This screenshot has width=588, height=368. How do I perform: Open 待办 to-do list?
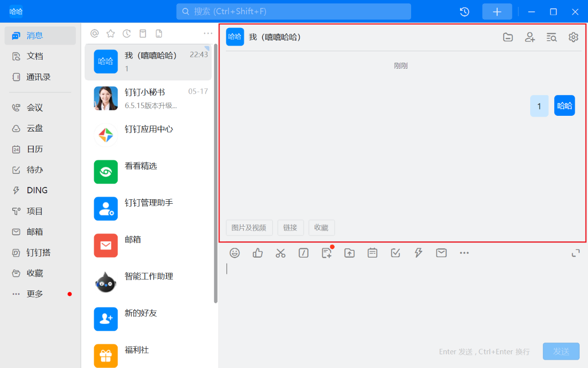pyautogui.click(x=40, y=170)
